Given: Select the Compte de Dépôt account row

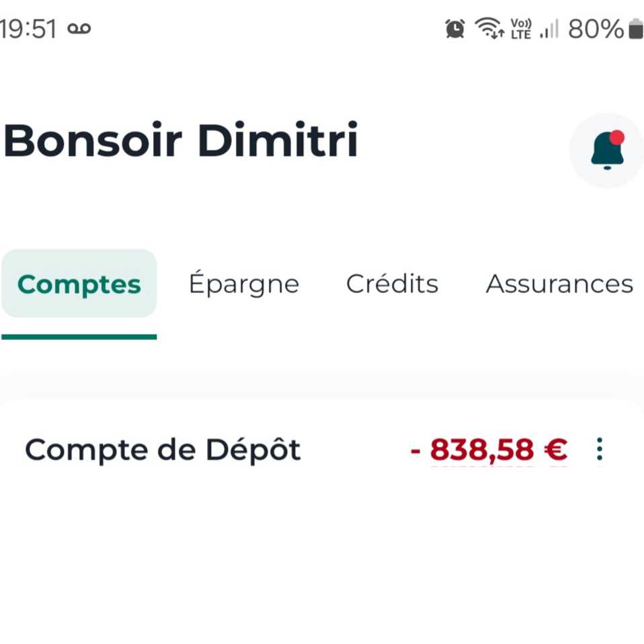Looking at the screenshot, I should 269,449.
